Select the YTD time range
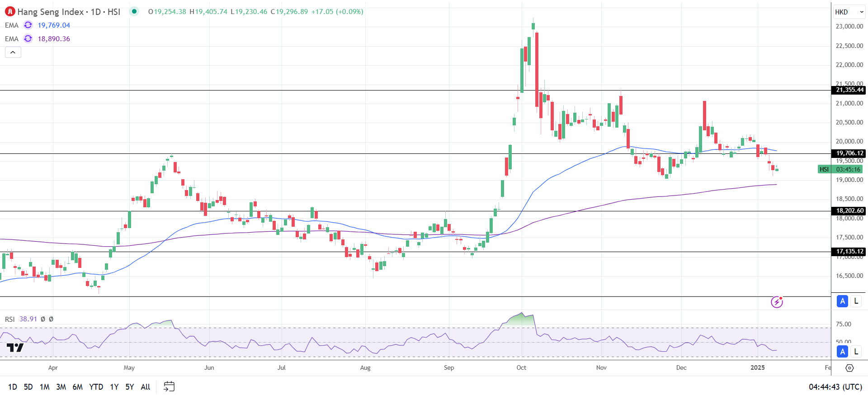 (x=96, y=387)
